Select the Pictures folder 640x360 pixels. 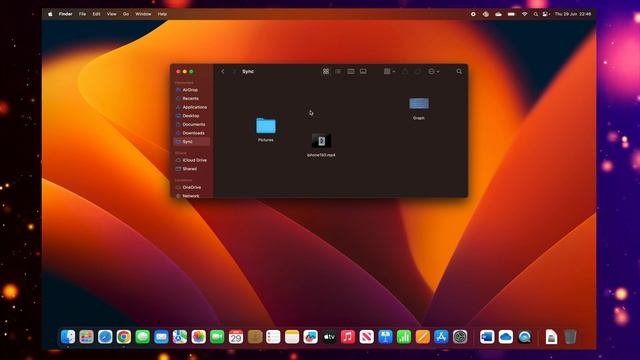point(266,126)
